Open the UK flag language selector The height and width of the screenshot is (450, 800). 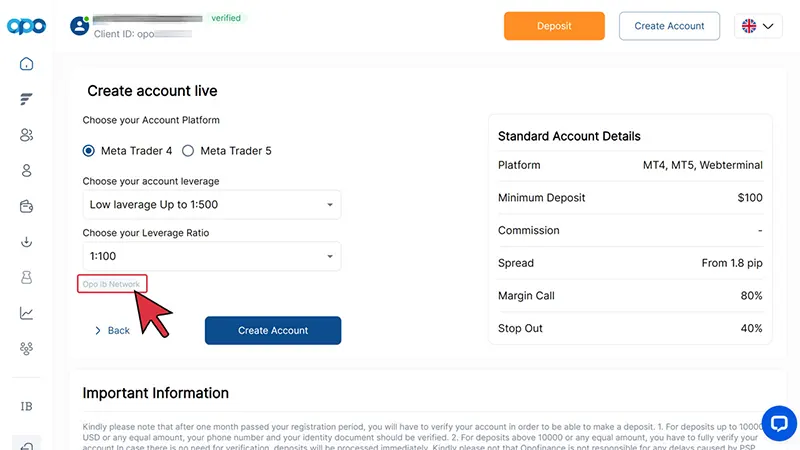pos(758,26)
